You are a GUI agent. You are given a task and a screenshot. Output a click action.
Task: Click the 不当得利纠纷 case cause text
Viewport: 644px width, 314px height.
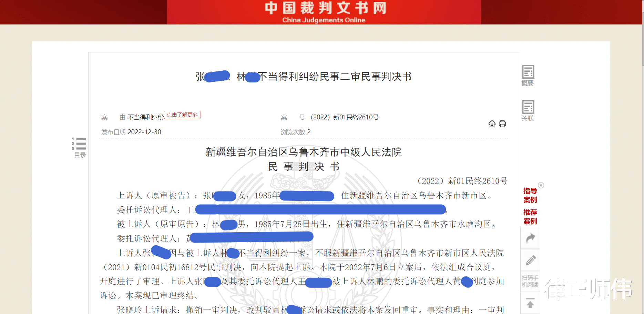click(x=146, y=117)
